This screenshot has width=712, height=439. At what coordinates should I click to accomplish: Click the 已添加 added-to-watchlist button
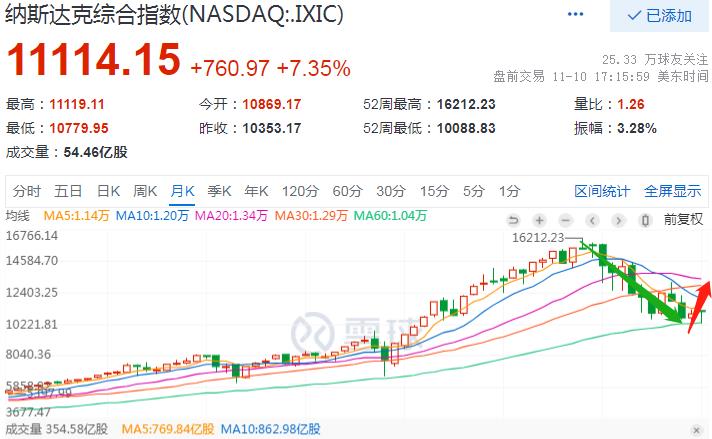tap(659, 16)
